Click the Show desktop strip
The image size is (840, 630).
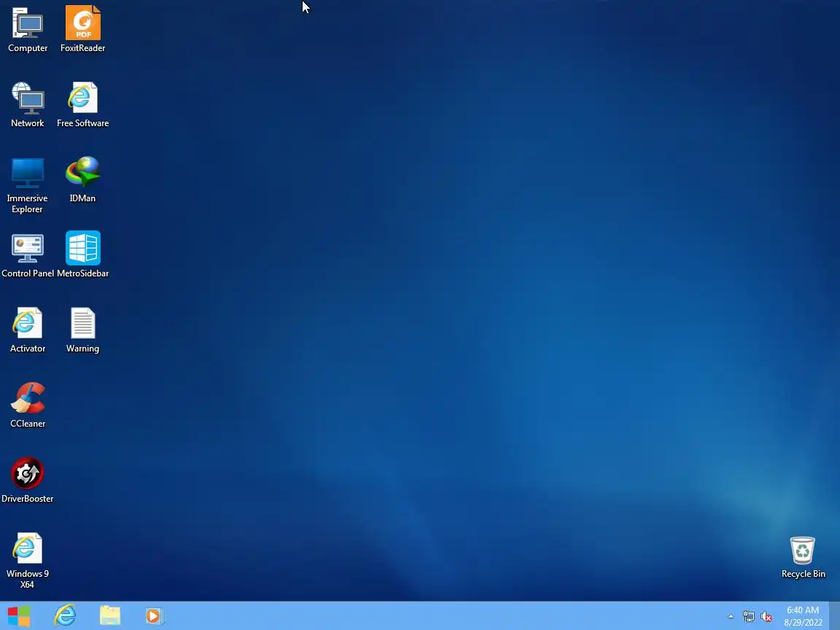coord(835,615)
